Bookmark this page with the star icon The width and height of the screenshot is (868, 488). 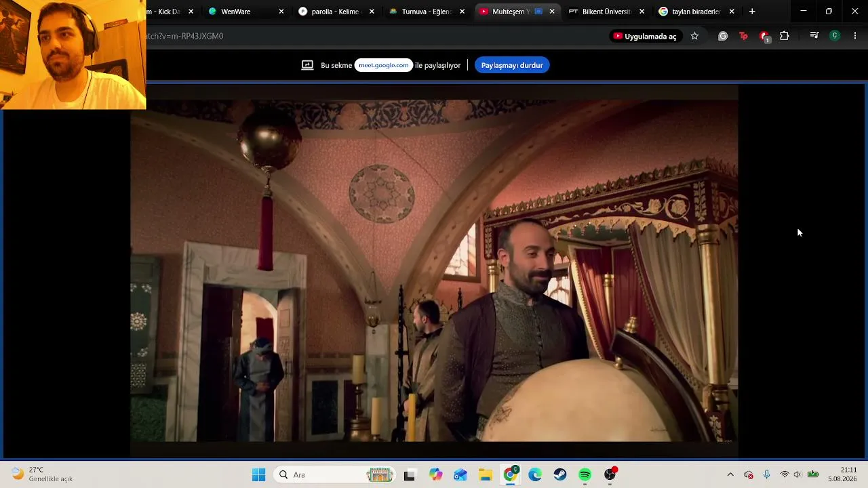point(694,36)
